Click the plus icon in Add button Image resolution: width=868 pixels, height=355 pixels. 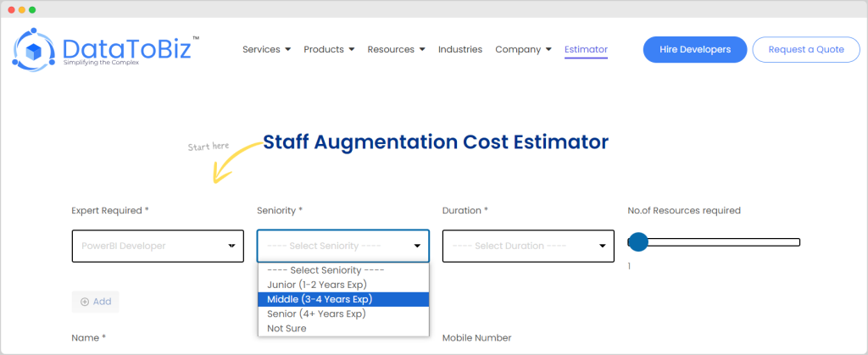pos(85,302)
